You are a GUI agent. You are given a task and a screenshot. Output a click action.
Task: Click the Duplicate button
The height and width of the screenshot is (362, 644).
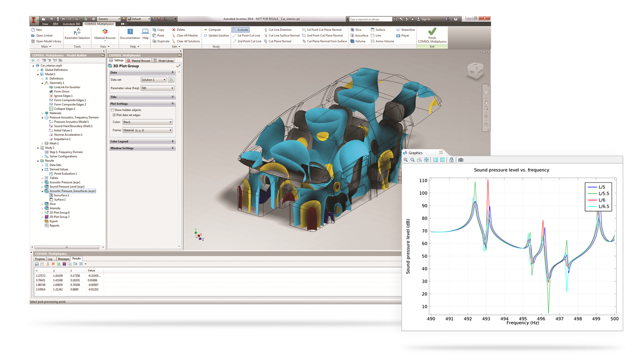161,41
